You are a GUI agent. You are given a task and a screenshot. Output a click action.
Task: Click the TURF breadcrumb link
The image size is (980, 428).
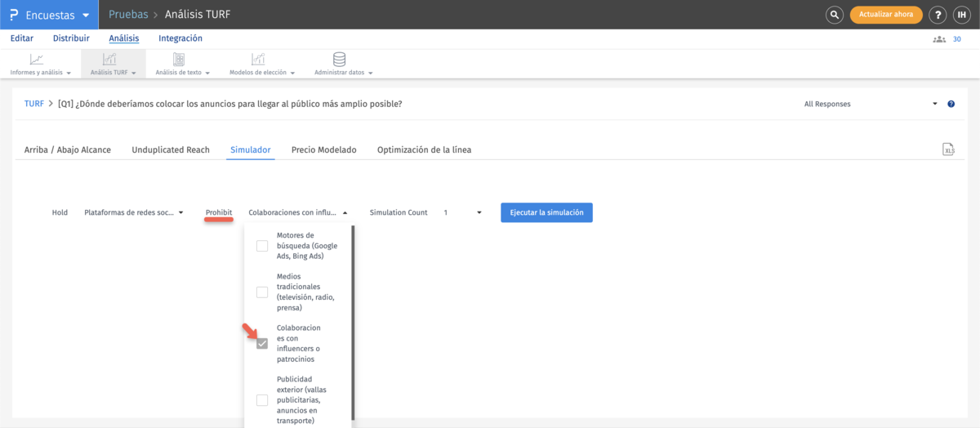34,104
